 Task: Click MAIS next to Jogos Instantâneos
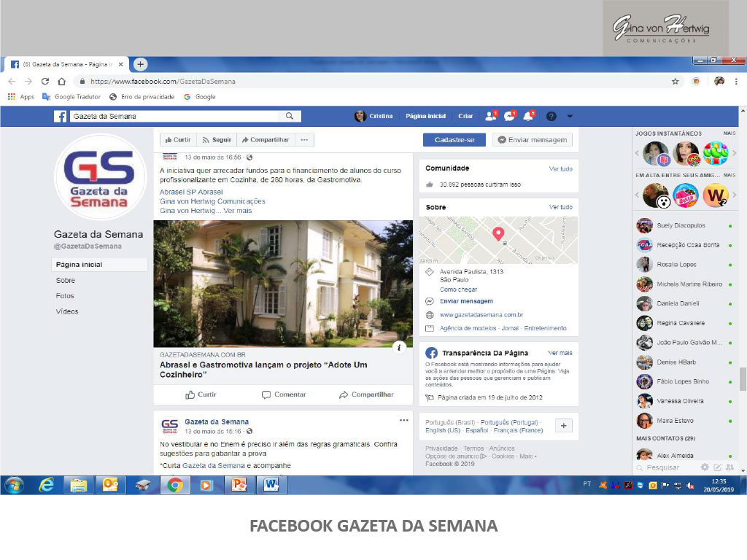729,134
